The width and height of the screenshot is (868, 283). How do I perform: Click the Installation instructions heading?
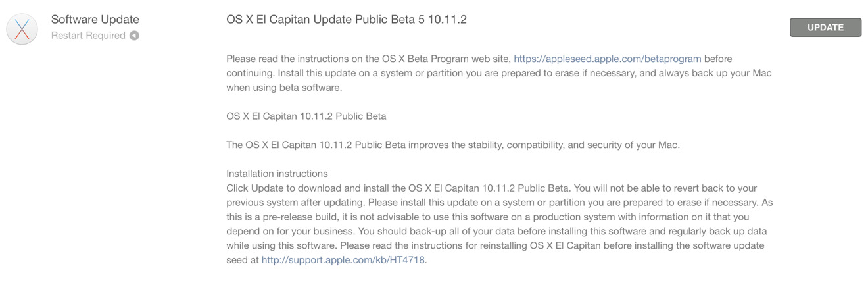277,174
